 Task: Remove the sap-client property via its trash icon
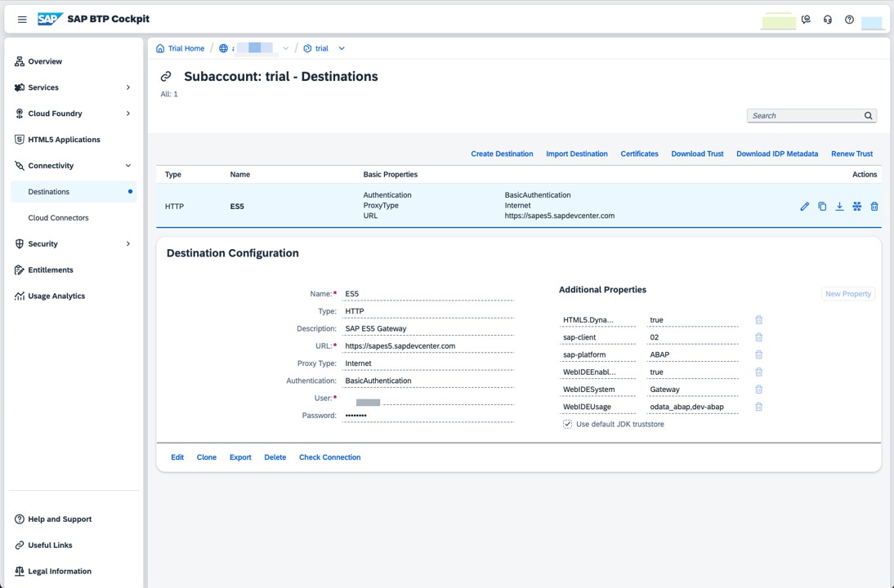(x=758, y=337)
